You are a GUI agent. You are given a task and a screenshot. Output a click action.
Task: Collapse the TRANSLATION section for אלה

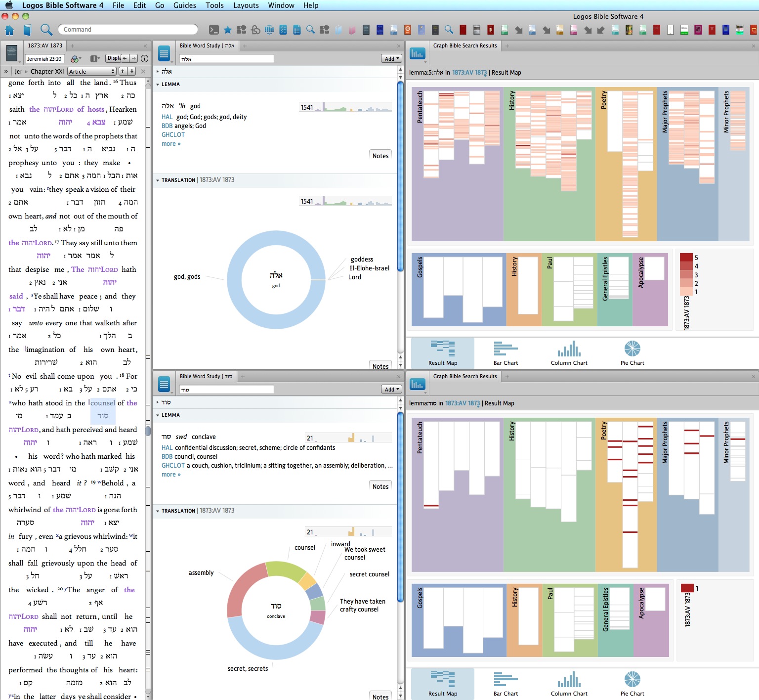click(x=158, y=180)
